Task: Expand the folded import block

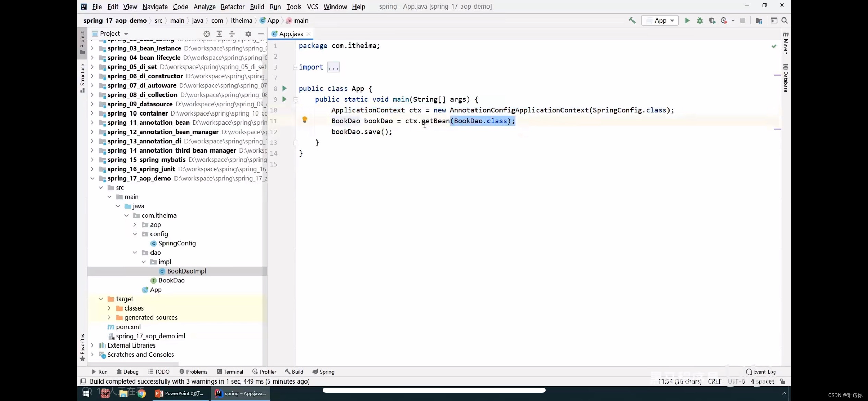Action: coord(333,67)
